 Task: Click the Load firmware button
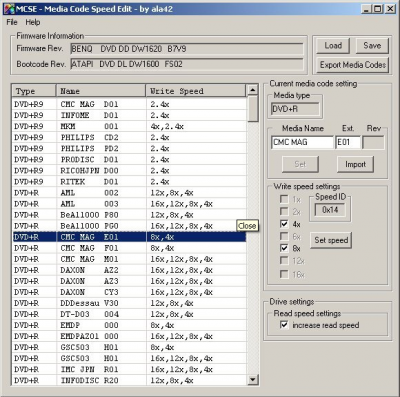(333, 46)
